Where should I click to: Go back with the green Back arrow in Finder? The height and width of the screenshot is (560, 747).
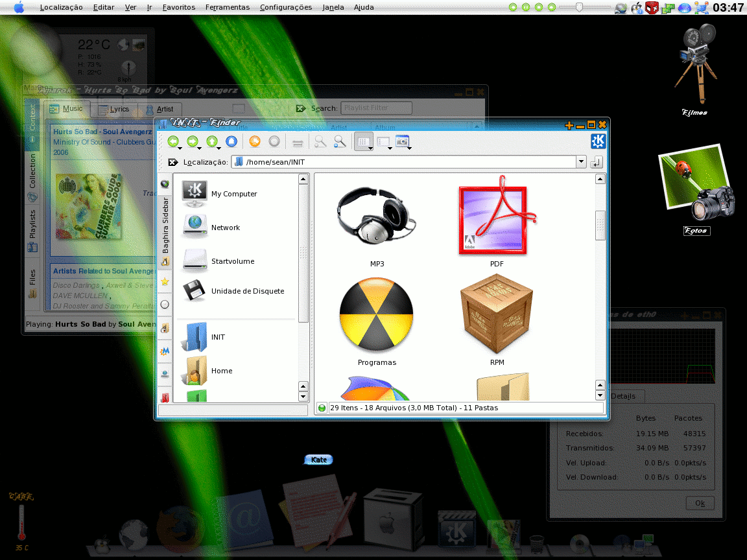(x=173, y=141)
